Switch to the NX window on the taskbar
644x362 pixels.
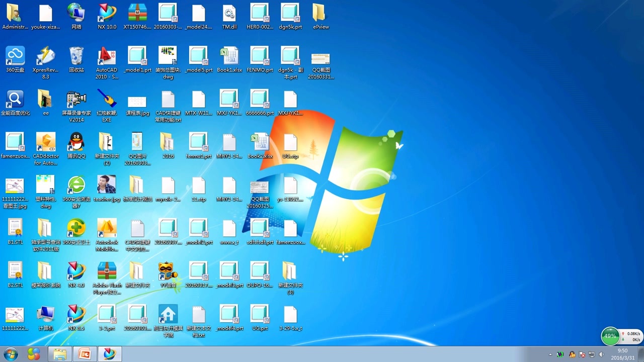[110, 354]
